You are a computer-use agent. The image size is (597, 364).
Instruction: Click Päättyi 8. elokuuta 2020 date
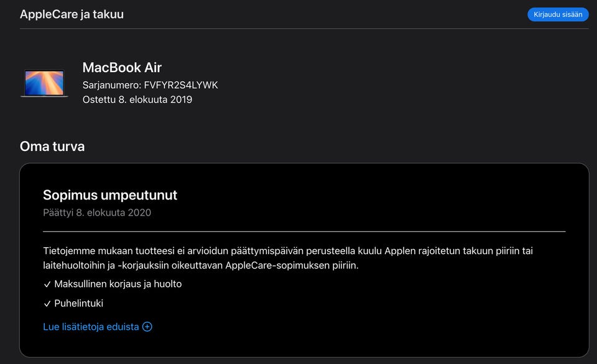pos(97,212)
